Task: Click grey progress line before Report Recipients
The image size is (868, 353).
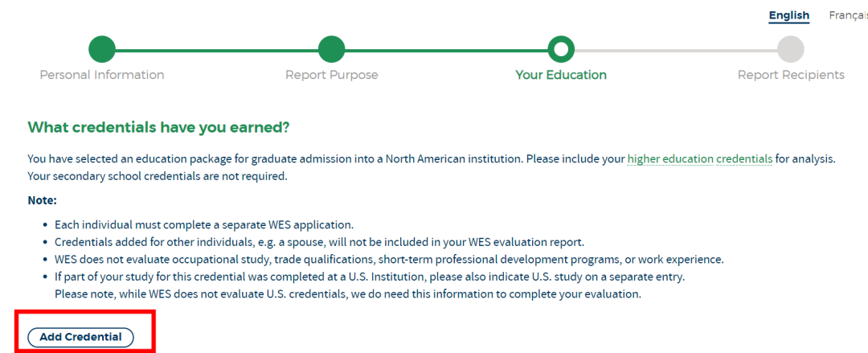Action: (x=675, y=50)
